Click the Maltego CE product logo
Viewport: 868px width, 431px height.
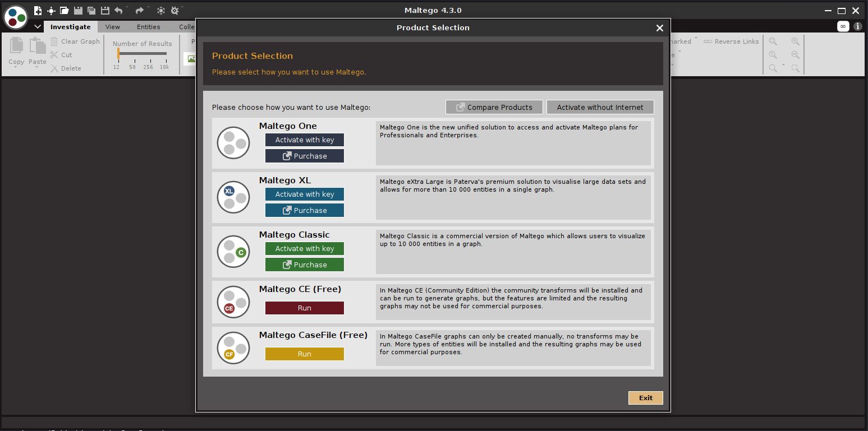[x=233, y=302]
